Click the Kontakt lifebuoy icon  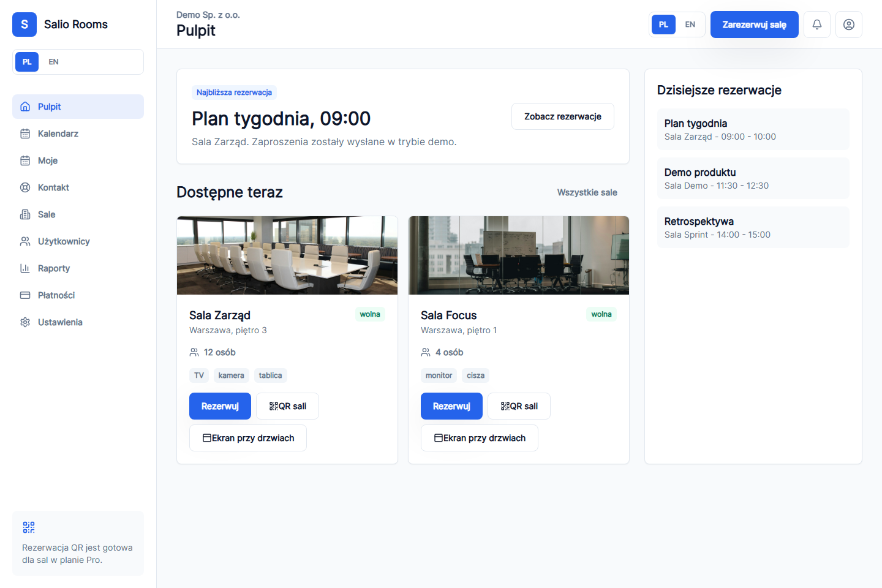25,187
